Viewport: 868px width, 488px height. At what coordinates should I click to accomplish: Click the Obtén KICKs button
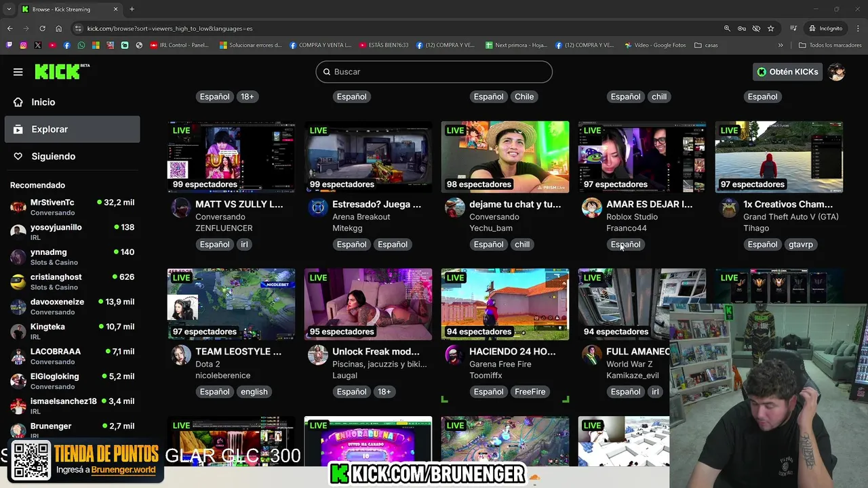coord(788,72)
